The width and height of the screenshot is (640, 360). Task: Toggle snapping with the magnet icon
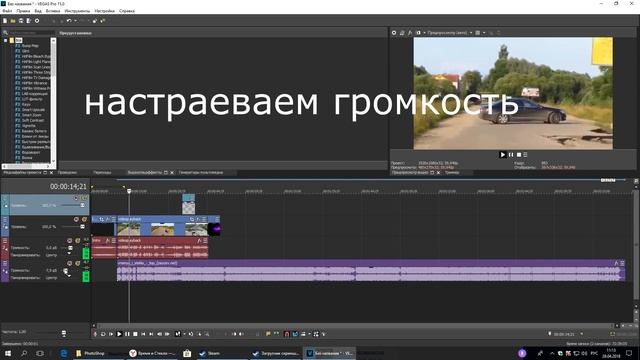[287, 334]
